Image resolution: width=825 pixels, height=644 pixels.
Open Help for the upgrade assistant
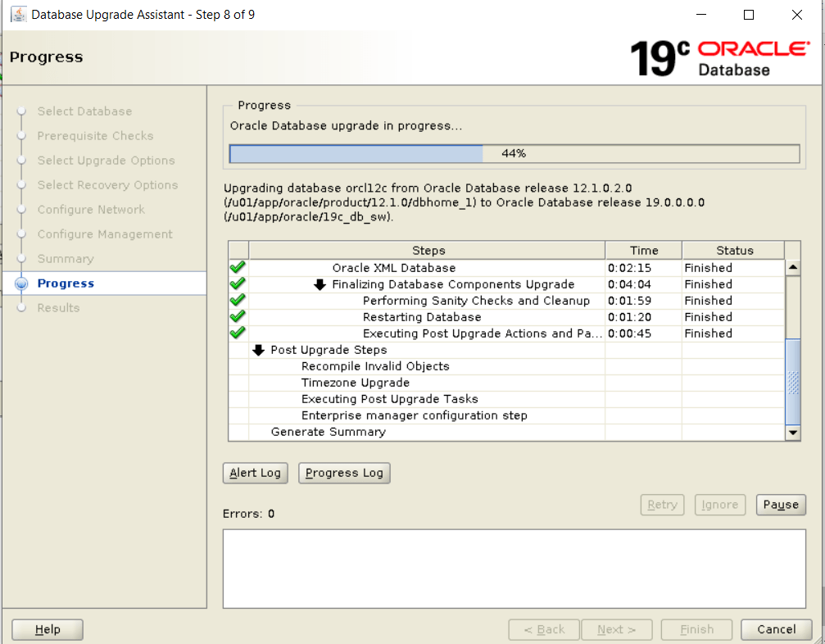48,629
